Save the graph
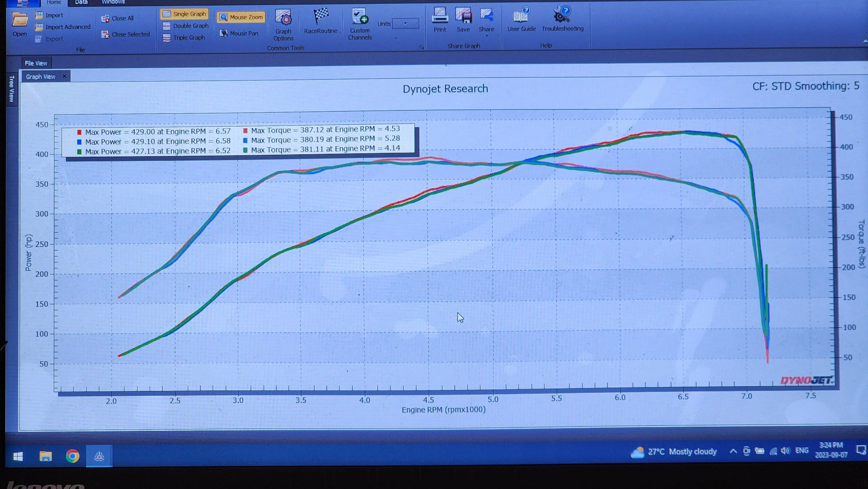 463,20
